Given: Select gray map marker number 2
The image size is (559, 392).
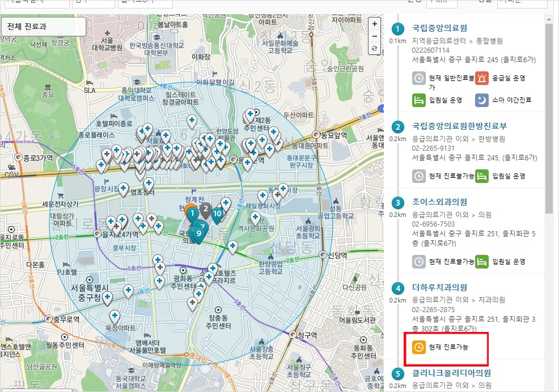Looking at the screenshot, I should point(205,210).
